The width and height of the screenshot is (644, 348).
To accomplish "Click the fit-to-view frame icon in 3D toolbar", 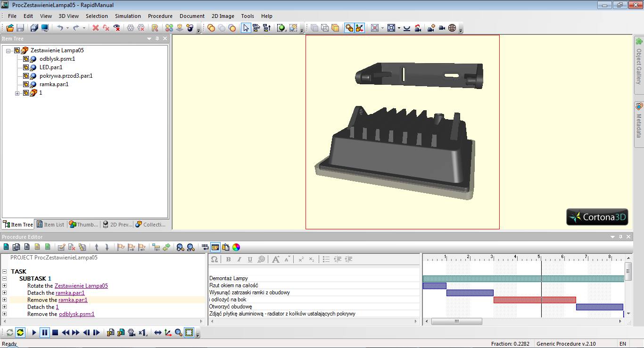I will [391, 28].
